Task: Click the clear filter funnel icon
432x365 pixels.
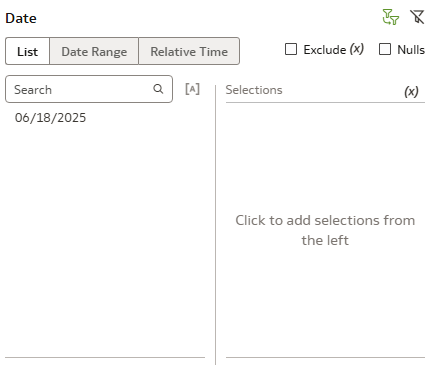Action: coord(417,17)
